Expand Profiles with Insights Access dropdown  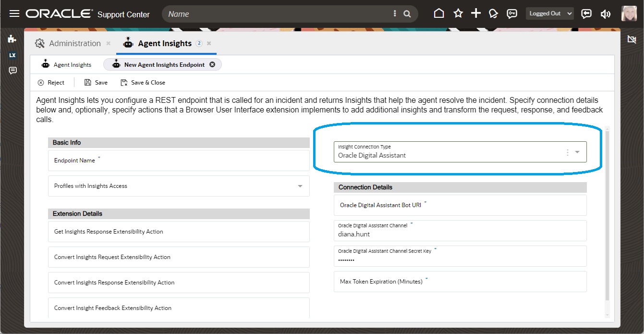click(x=300, y=186)
